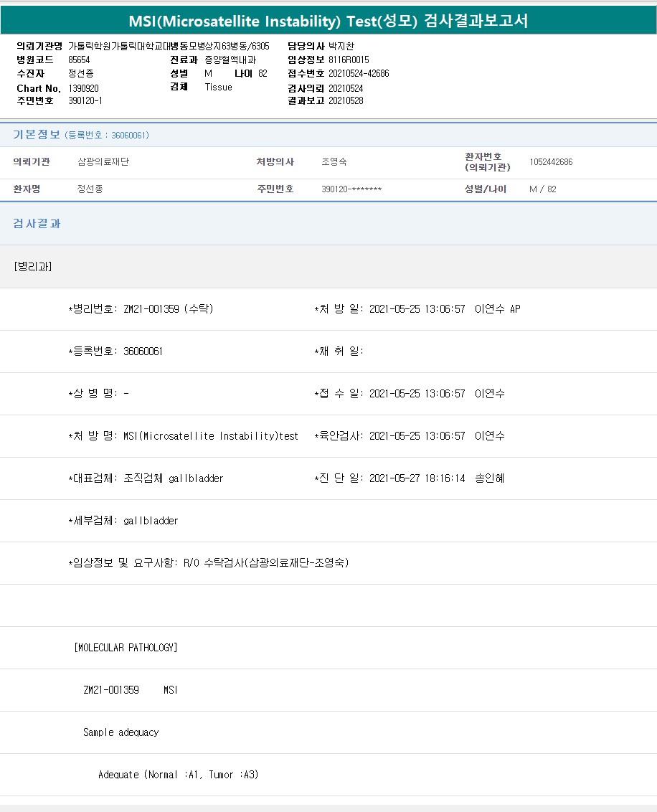
Task: Open the 등록번호 : 36060061 text beside 기본정보
Action: 107,136
